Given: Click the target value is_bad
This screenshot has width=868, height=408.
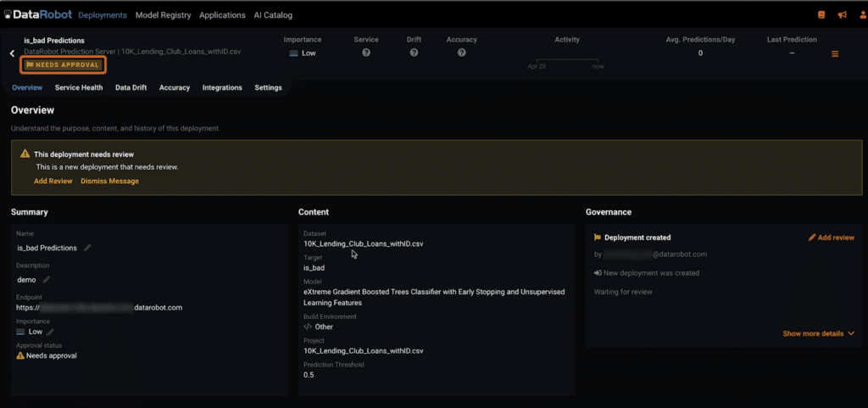Looking at the screenshot, I should [x=314, y=268].
